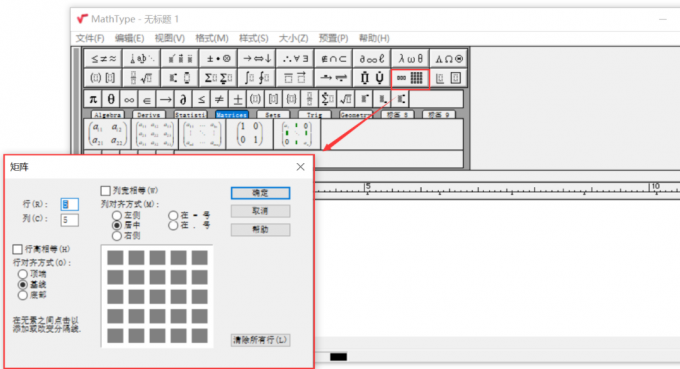The height and width of the screenshot is (369, 680).
Task: Open the Greek lowercase letters palette
Action: pyautogui.click(x=410, y=59)
